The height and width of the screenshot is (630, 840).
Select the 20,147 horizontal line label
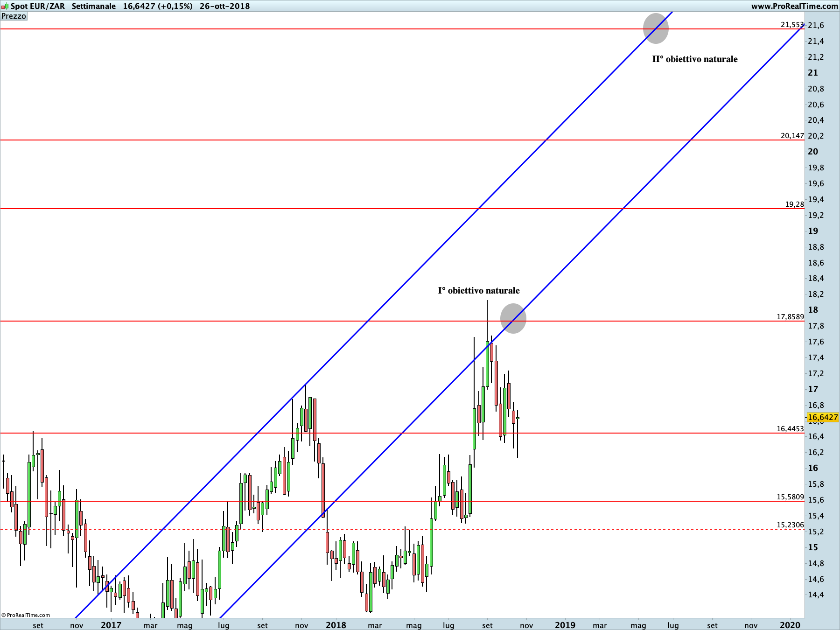tap(792, 136)
